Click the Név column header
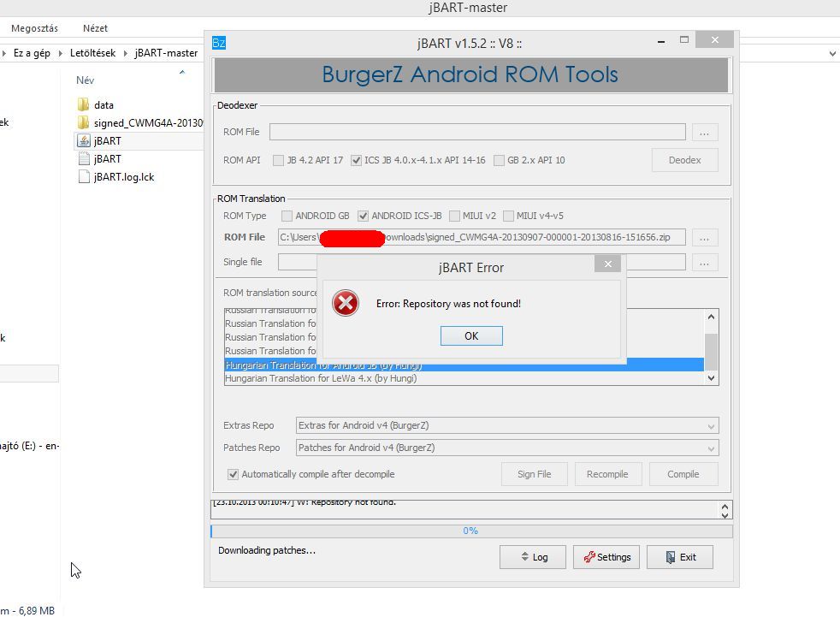The image size is (840, 617). tap(86, 80)
